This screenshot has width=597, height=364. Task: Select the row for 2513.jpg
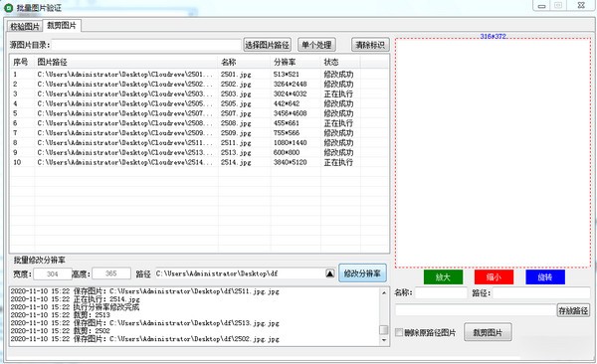pos(200,152)
